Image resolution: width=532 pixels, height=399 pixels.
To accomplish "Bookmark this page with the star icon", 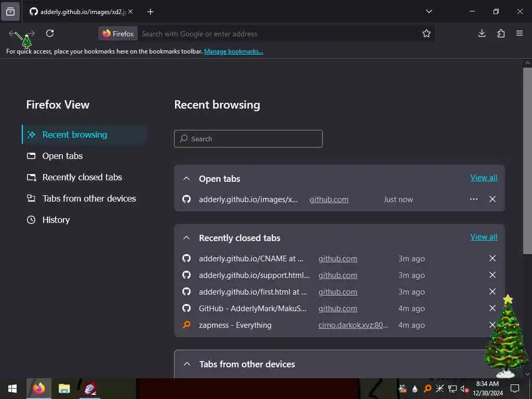I will coord(426,33).
